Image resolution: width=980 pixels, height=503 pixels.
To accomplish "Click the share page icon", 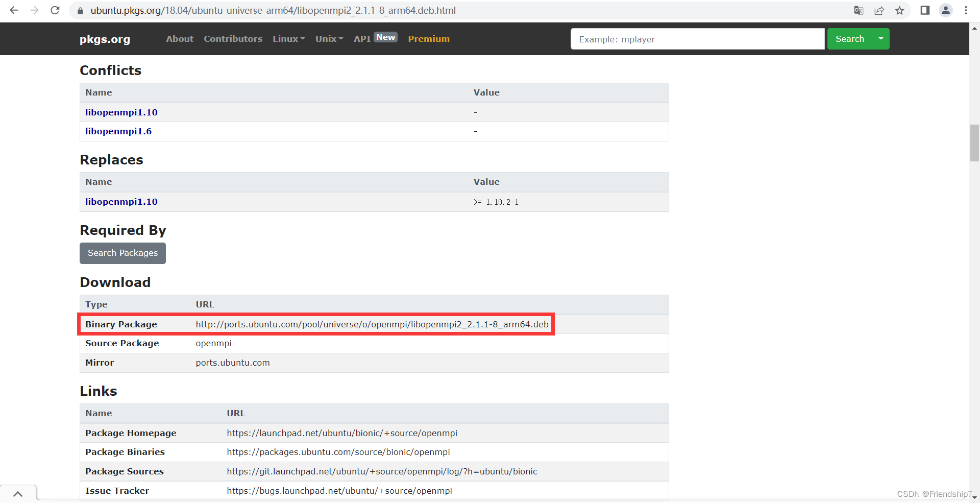I will 879,11.
